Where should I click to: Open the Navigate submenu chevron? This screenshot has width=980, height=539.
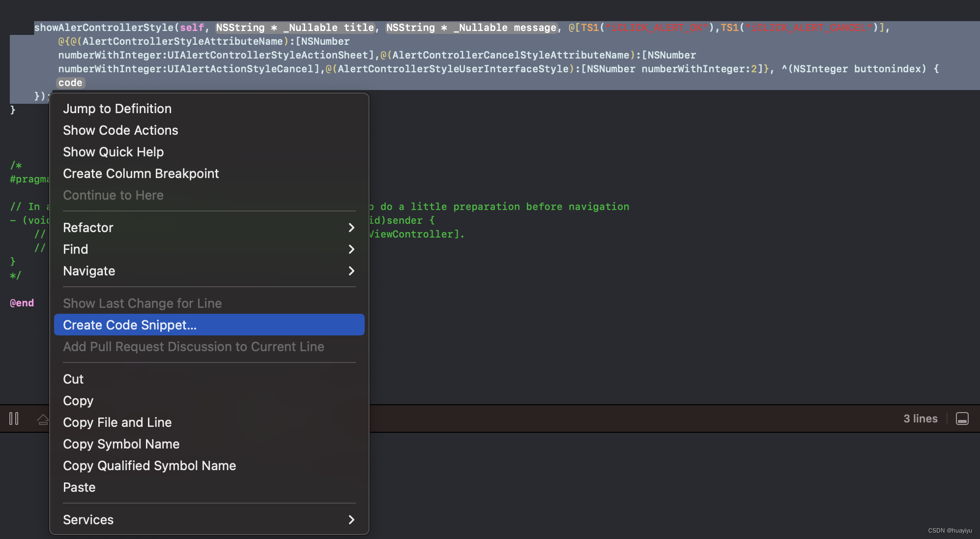(351, 271)
